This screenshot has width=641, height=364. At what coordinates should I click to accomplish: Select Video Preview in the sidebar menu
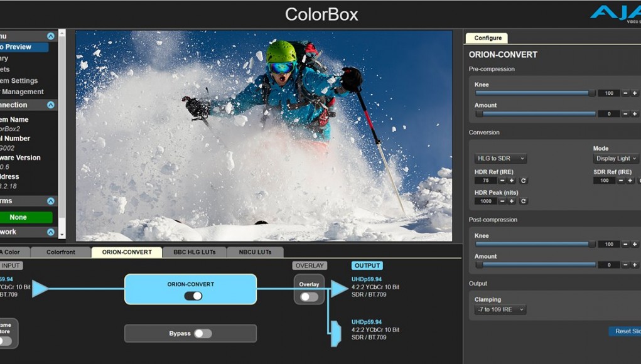[23, 47]
